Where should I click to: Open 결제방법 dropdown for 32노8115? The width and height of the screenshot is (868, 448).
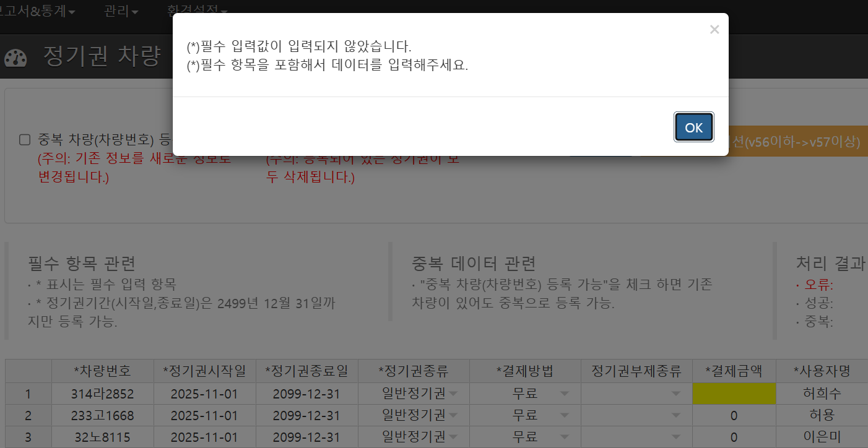point(564,437)
